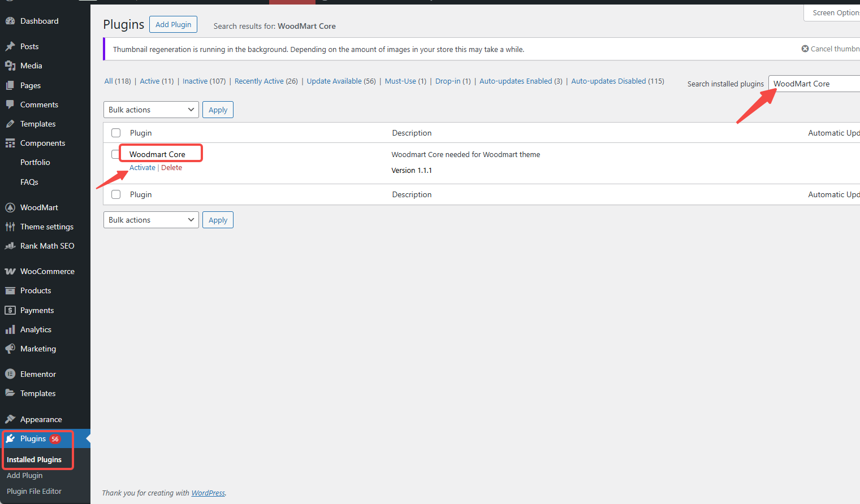Activate the Woodmart Core plugin
The image size is (860, 504).
tap(142, 167)
